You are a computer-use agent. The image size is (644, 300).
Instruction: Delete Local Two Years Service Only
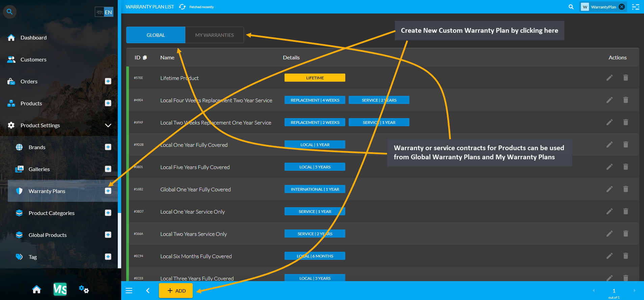(x=625, y=234)
